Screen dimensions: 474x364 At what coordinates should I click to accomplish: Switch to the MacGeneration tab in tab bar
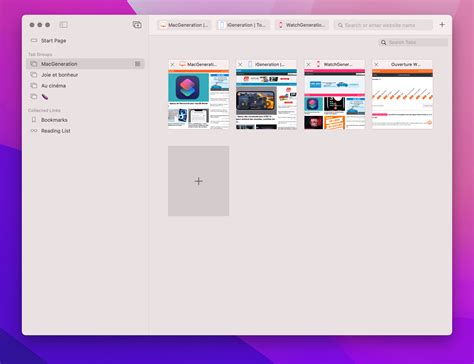184,25
